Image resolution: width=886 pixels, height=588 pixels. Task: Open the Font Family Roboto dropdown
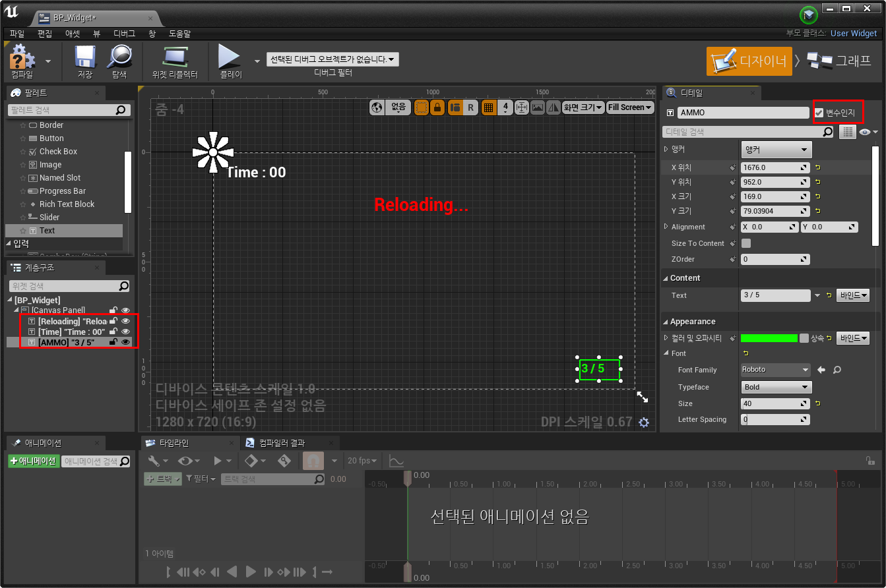775,370
